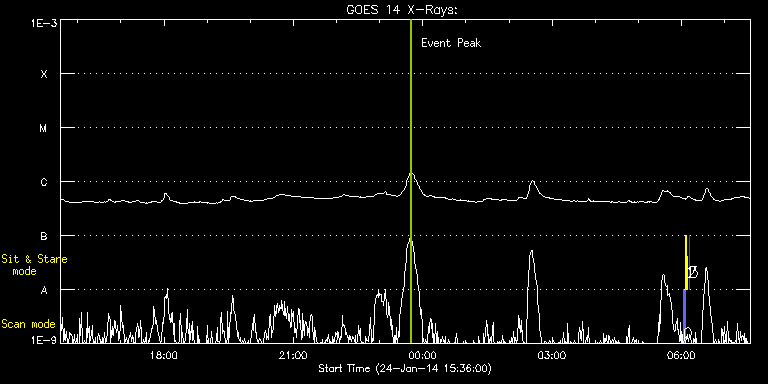Screen dimensions: 768x384
Task: Click the C flare class axis label
Action: (44, 182)
